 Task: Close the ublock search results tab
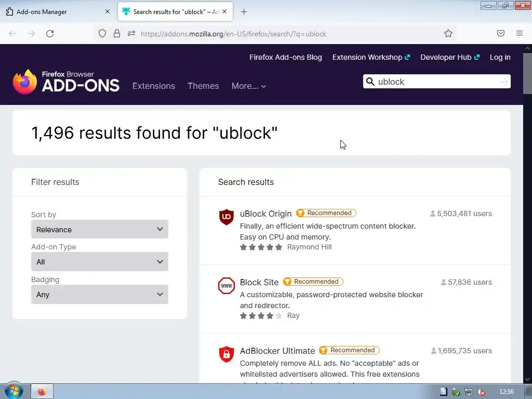pyautogui.click(x=224, y=11)
